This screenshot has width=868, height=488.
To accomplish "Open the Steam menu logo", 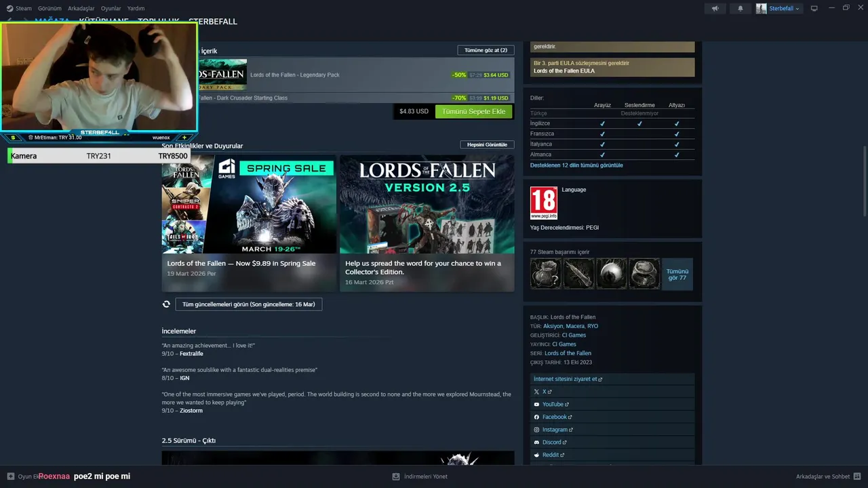I will click(x=10, y=8).
